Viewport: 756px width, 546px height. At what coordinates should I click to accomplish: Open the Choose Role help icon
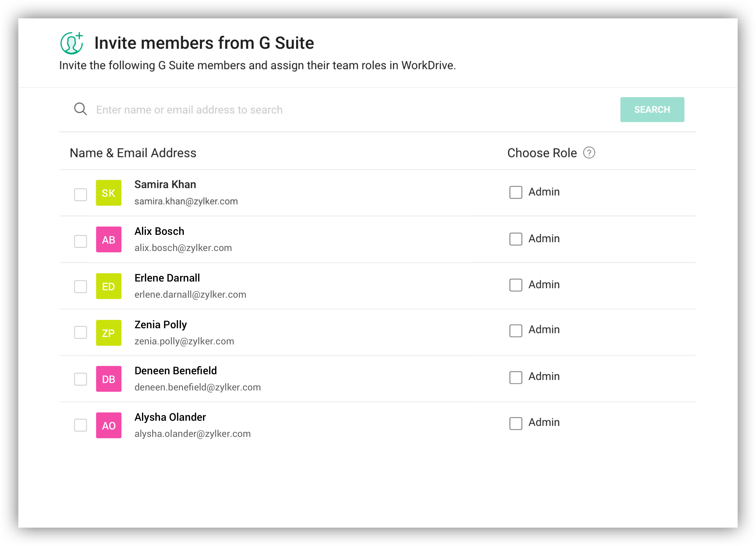589,153
